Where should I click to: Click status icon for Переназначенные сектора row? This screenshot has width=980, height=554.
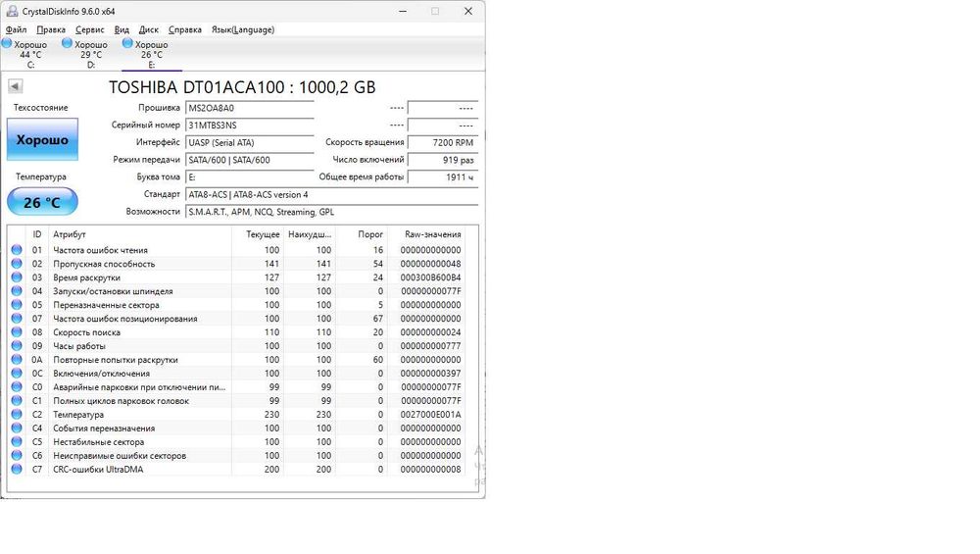coord(17,305)
